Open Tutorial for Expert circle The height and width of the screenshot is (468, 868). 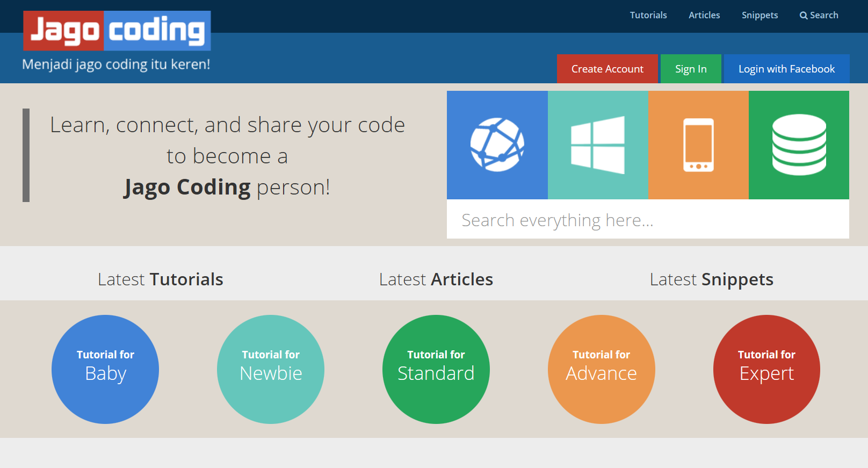(x=766, y=369)
